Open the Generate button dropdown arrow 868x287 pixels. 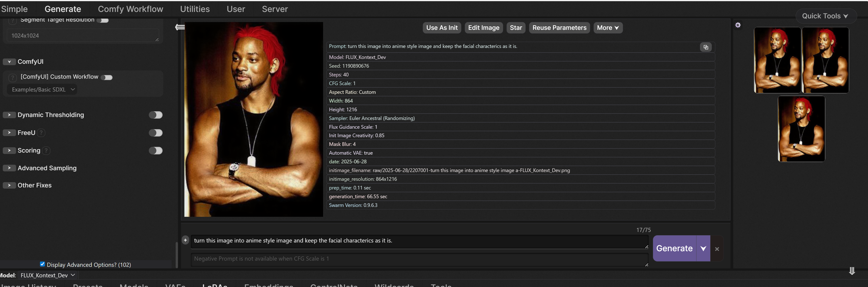point(703,248)
